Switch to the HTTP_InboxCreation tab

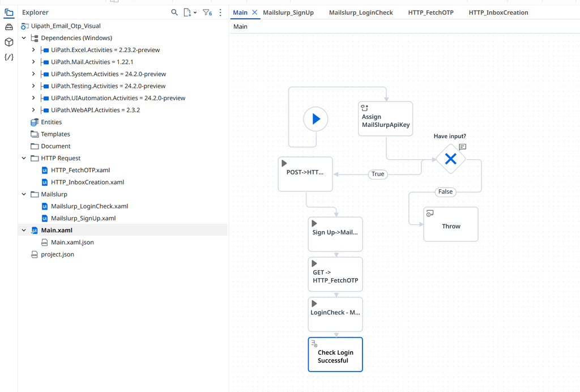coord(498,12)
